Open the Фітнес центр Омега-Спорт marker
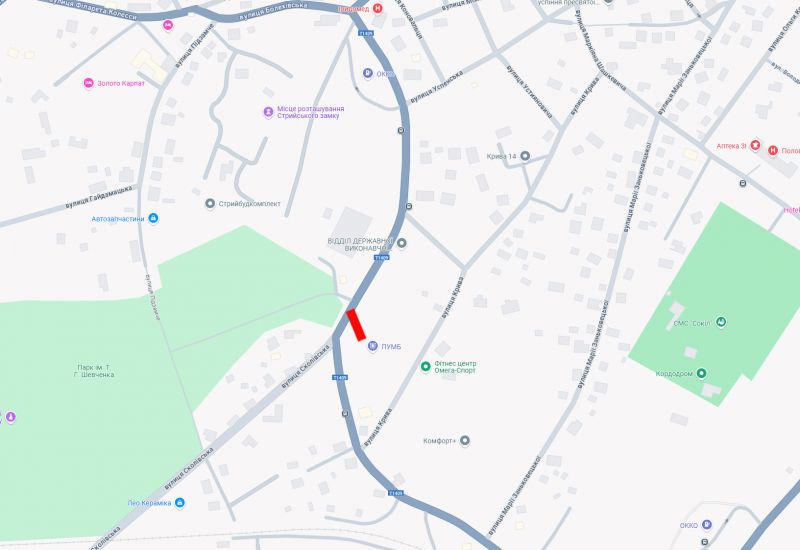800x550 pixels. click(x=426, y=366)
